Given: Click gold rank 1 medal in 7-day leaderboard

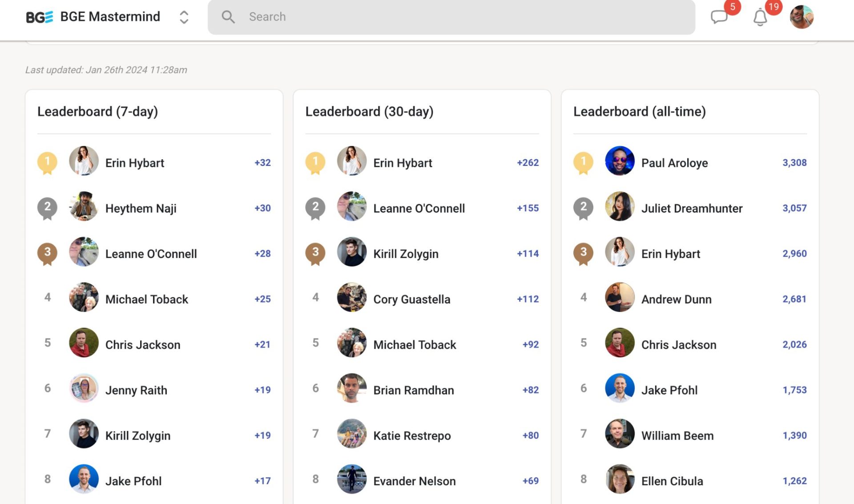Looking at the screenshot, I should pyautogui.click(x=47, y=163).
